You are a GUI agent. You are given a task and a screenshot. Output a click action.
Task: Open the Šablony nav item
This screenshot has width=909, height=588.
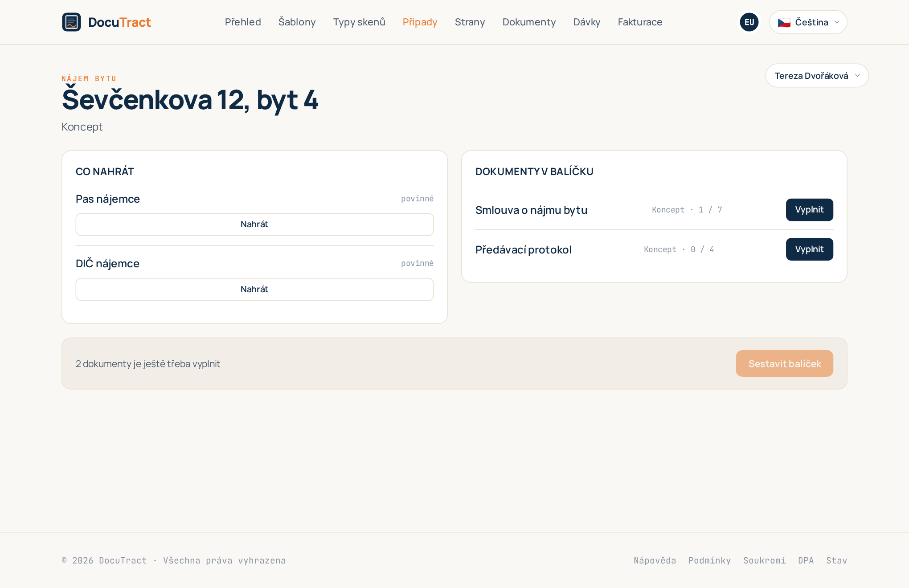tap(297, 22)
